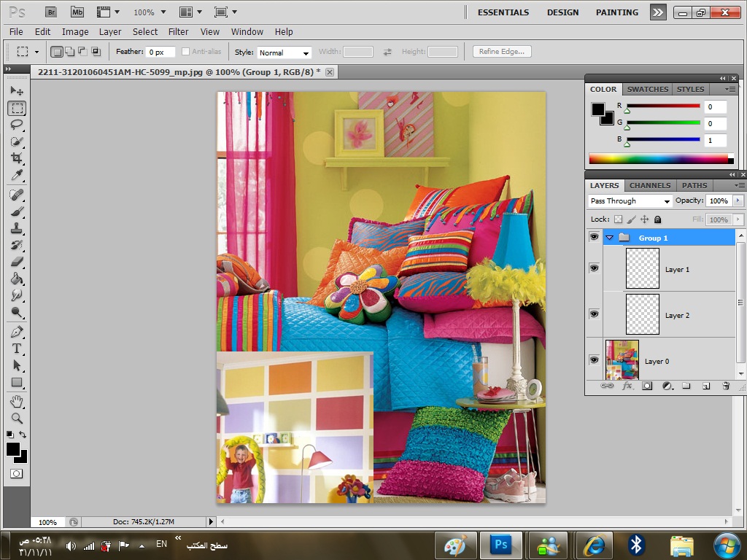Click the Feather input field

pos(160,52)
